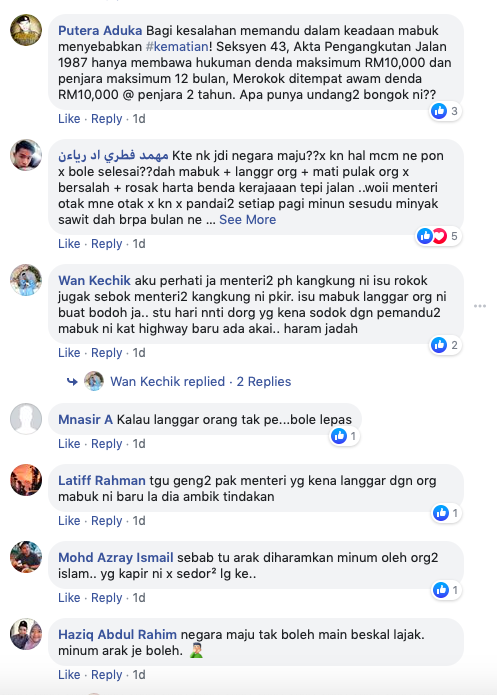This screenshot has width=497, height=695.
Task: Open Putera Aduka's profile picture
Action: click(26, 30)
